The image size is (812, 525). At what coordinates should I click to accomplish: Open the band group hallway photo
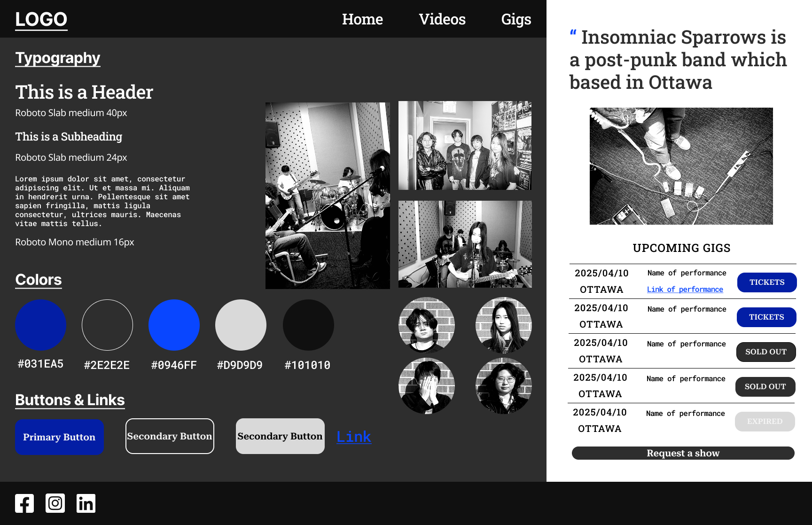tap(465, 145)
